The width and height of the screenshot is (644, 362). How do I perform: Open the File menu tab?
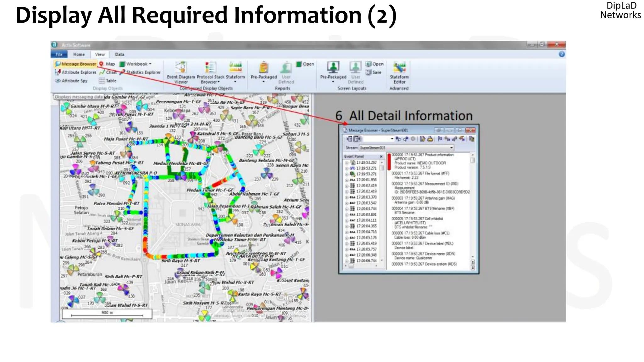coord(59,54)
